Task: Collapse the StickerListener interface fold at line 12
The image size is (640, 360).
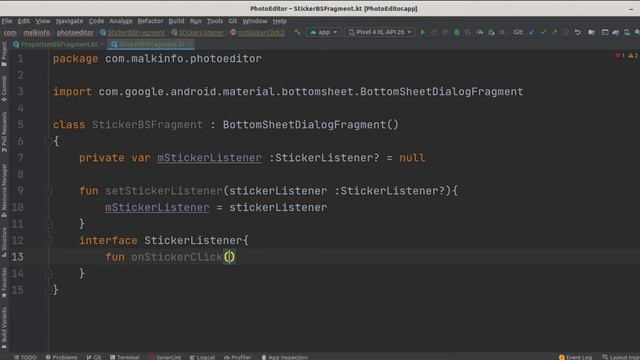Action: [48, 241]
